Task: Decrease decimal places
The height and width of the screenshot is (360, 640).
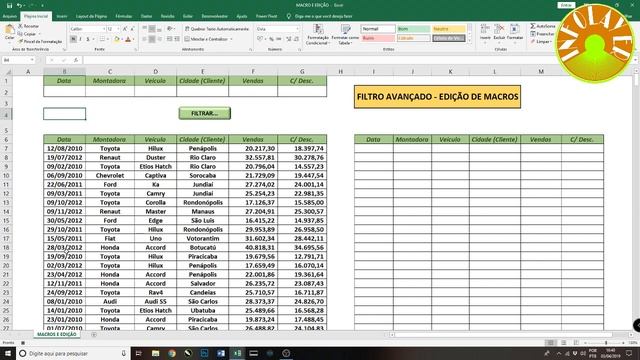Action: point(296,39)
